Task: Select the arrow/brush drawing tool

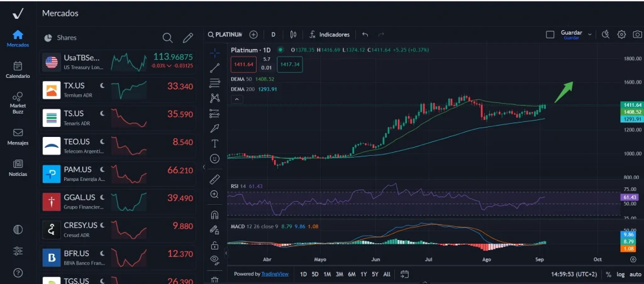Action: click(x=214, y=128)
